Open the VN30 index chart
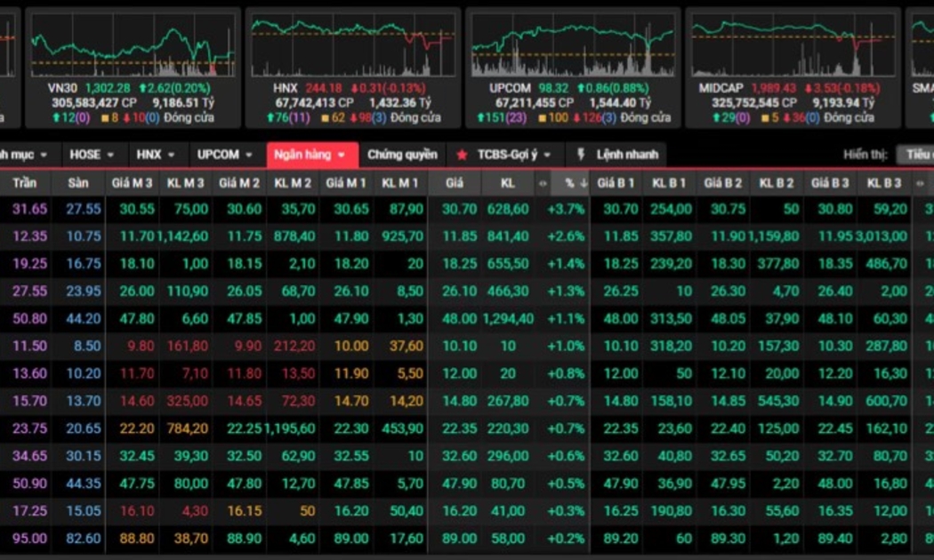934x560 pixels. [x=133, y=46]
